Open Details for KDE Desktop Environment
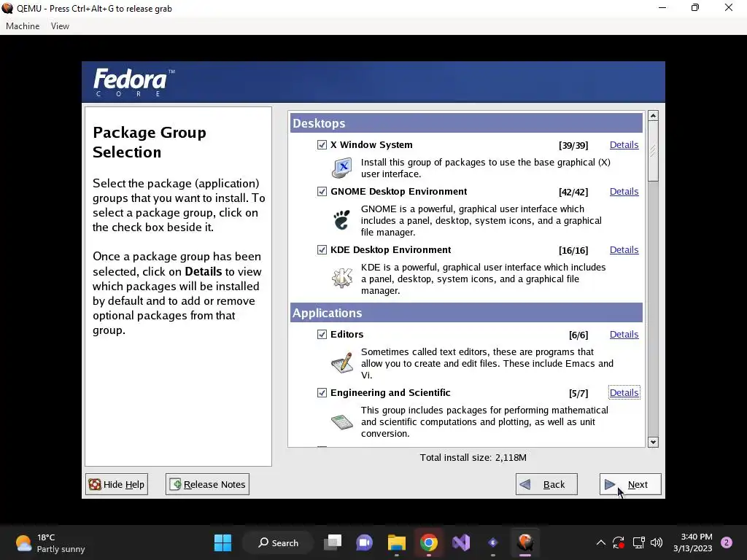The height and width of the screenshot is (560, 747). pos(624,250)
